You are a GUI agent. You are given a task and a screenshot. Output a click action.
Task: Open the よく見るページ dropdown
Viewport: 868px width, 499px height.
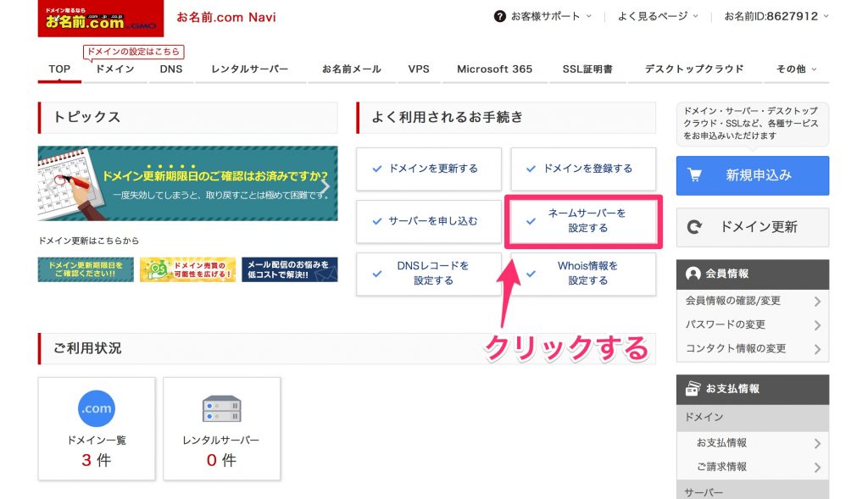[x=658, y=16]
